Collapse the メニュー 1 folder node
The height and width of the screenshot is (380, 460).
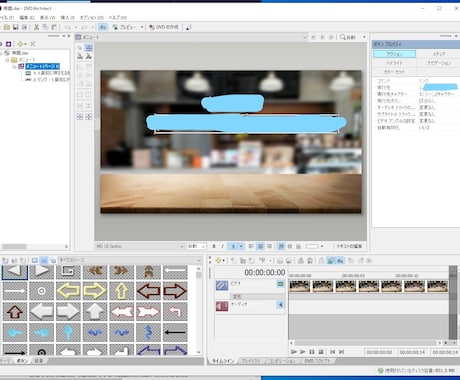coord(7,60)
